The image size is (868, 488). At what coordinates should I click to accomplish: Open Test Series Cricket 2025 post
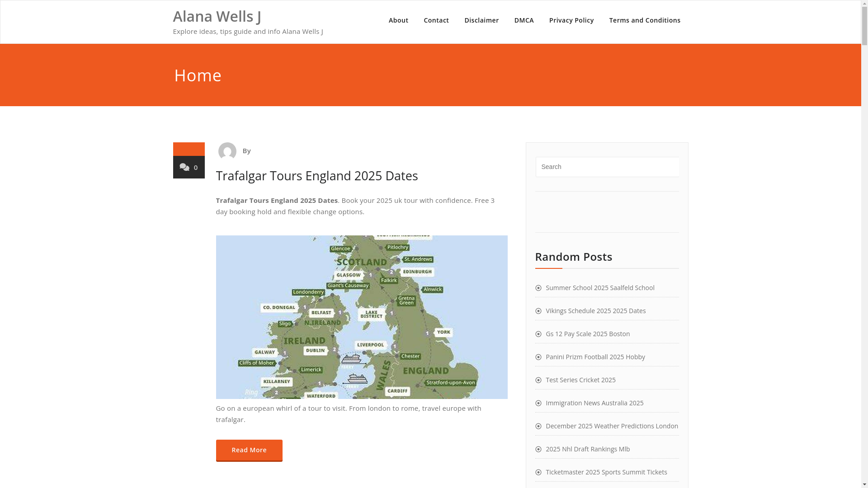[x=580, y=380]
